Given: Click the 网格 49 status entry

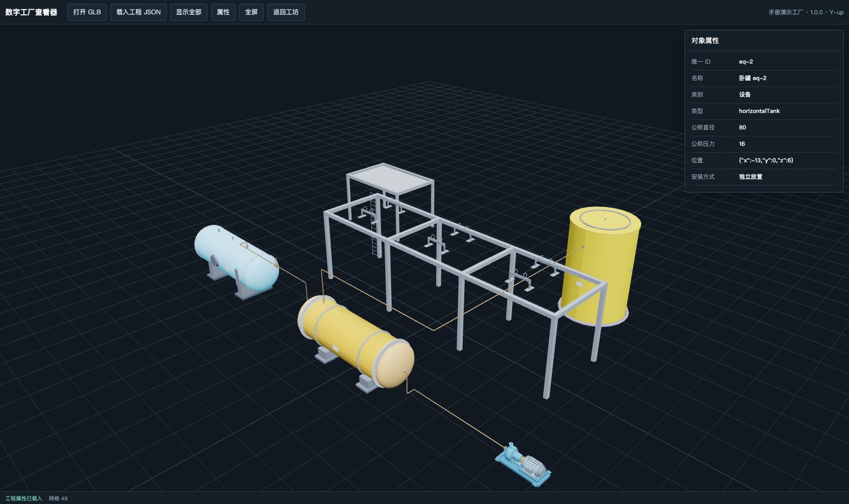Looking at the screenshot, I should (58, 499).
